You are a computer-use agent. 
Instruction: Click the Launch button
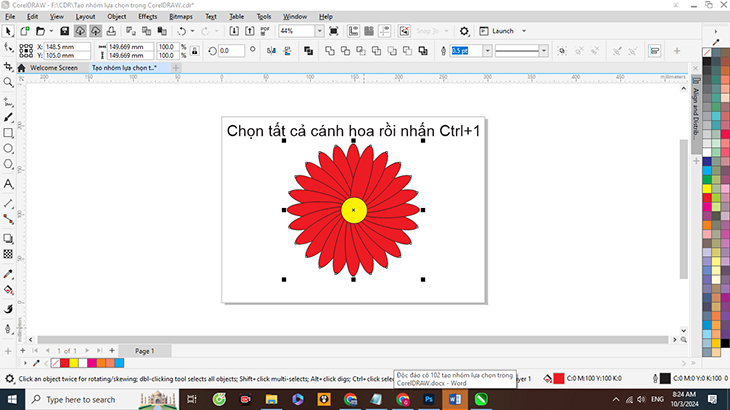point(497,31)
